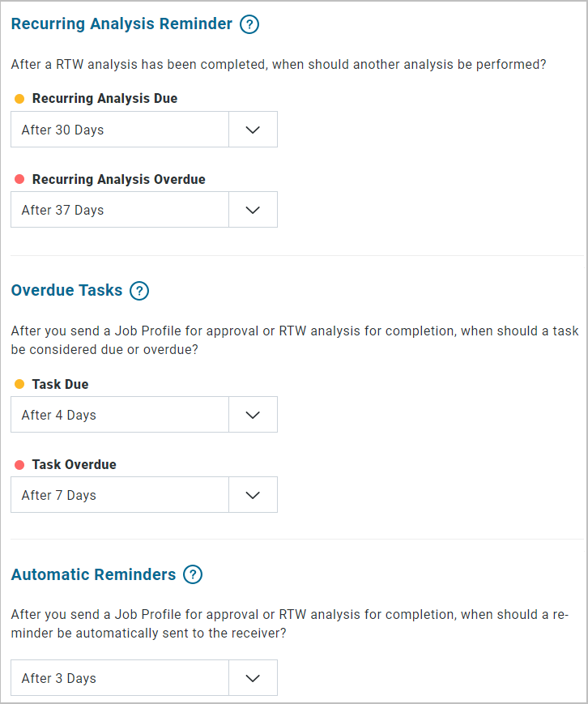Click red dot beside Task Overdue

coord(19,465)
